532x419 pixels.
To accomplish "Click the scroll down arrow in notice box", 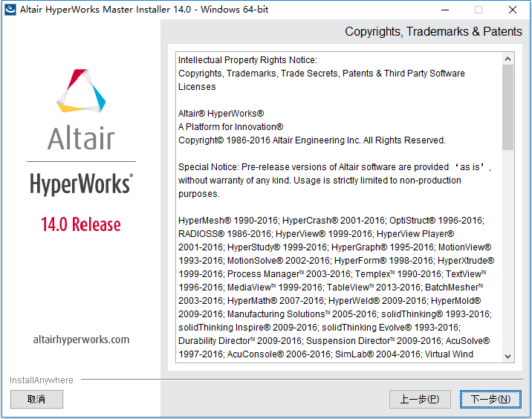I will [x=507, y=357].
